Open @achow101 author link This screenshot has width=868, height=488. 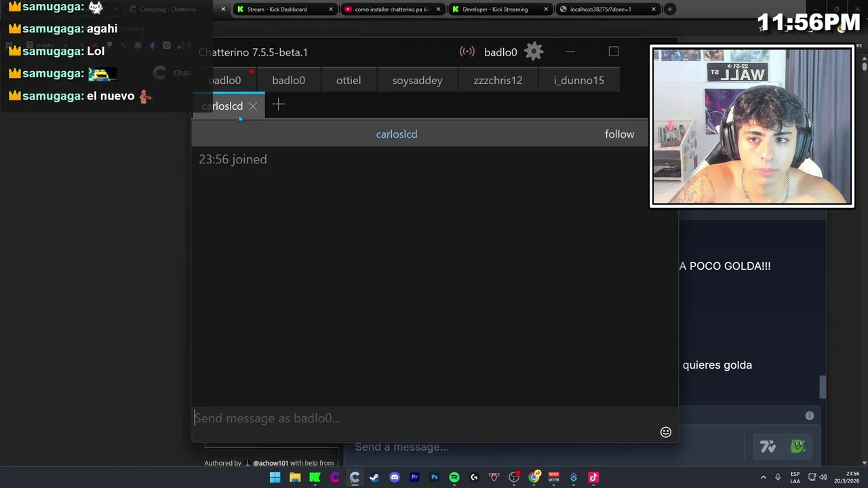[270, 463]
